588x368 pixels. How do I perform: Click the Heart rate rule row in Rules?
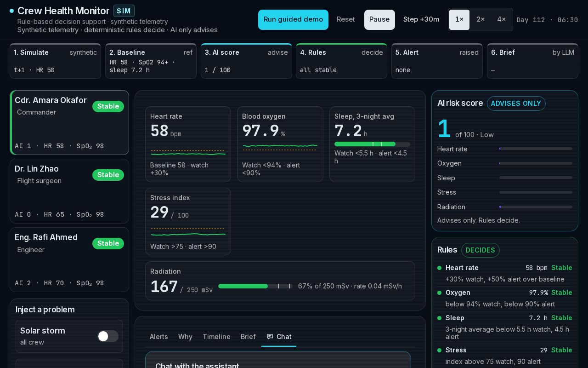pos(504,273)
